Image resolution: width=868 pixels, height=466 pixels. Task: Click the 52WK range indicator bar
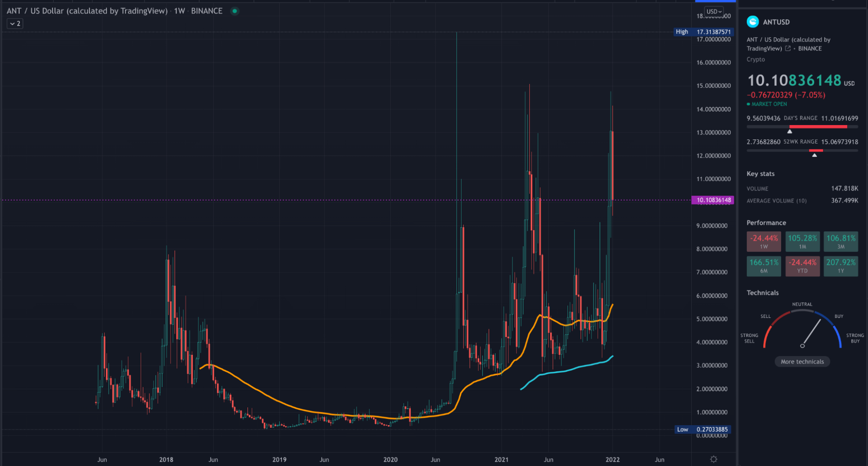coord(802,150)
